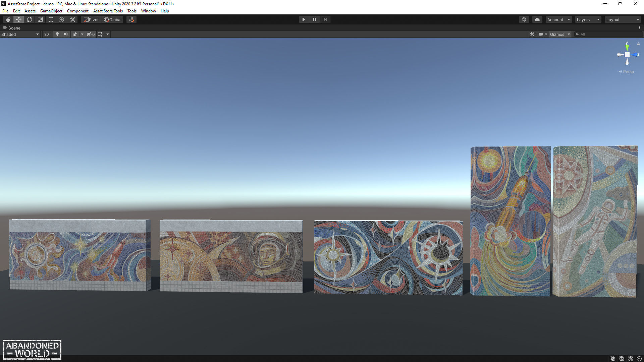The width and height of the screenshot is (644, 362).
Task: Select the Rotate tool
Action: pos(30,19)
